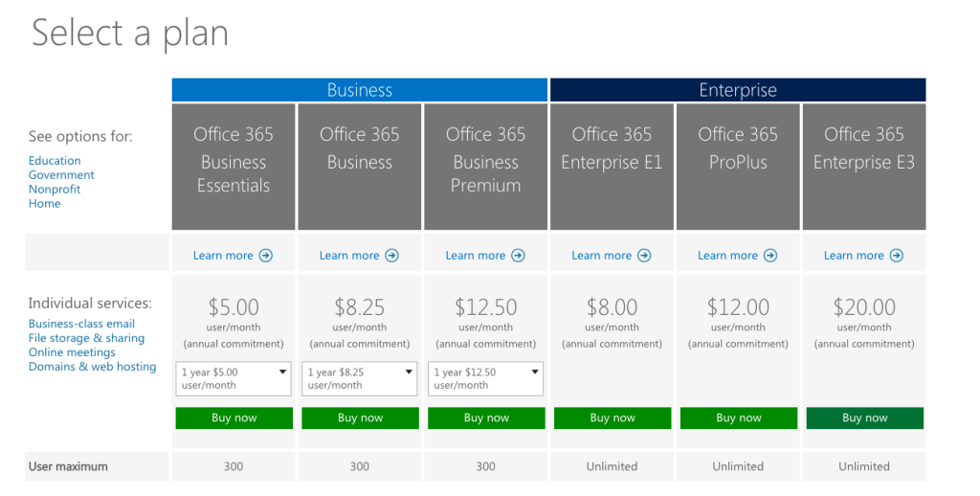Screen dimensions: 980x496
Task: Buy Office 365 ProPlus now
Action: coord(739,417)
